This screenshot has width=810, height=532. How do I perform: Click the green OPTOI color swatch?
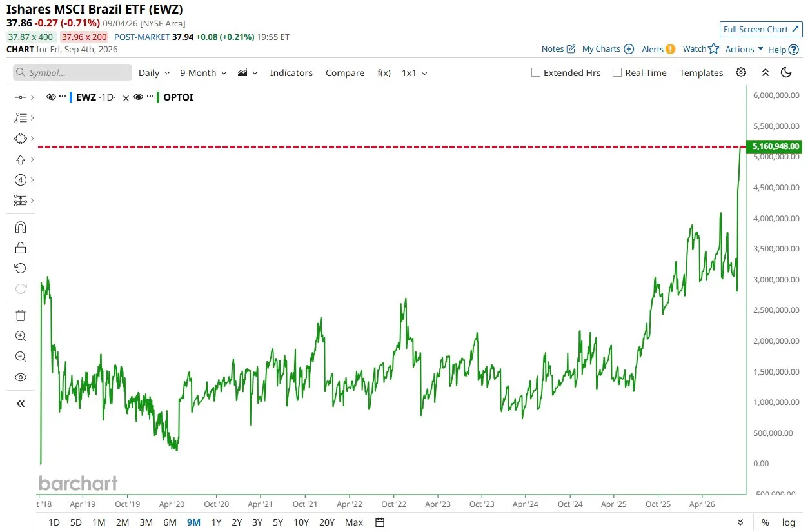pos(158,97)
